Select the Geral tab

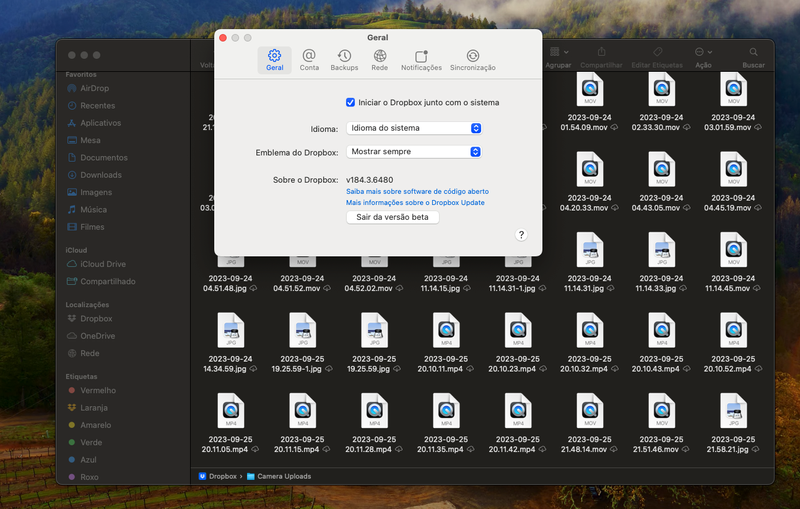pos(274,60)
